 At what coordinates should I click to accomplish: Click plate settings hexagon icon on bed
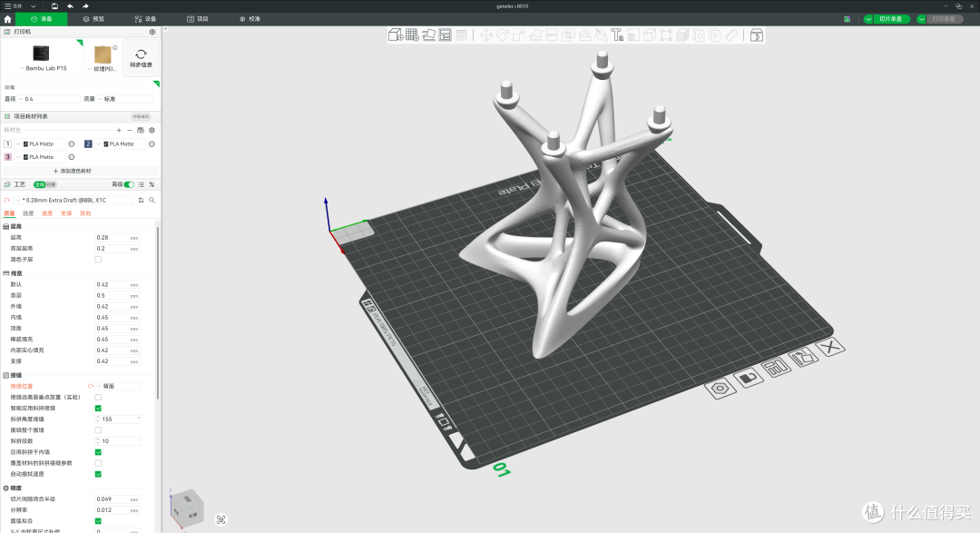click(x=720, y=389)
